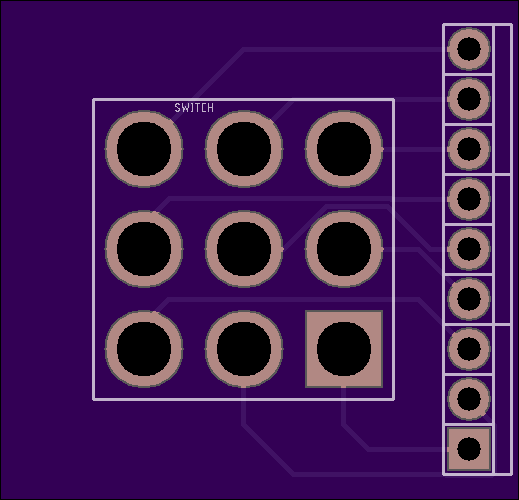Select the fifth (middle) header pin
Screen dimensions: 519x500
point(469,249)
